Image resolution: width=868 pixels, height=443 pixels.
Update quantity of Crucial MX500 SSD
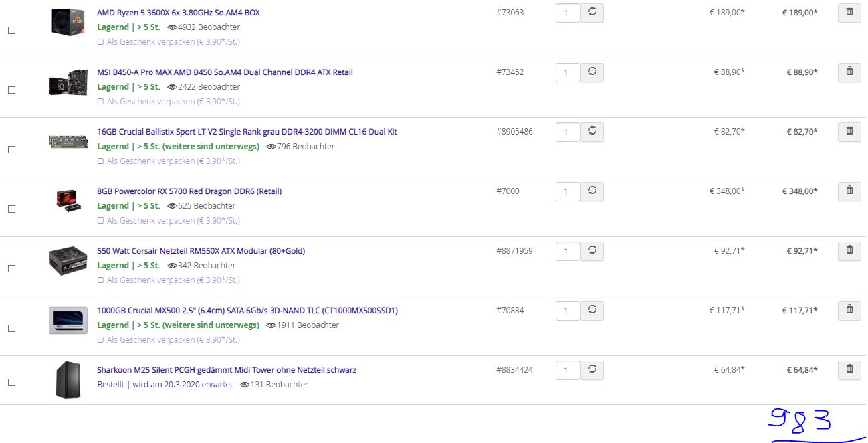point(592,311)
